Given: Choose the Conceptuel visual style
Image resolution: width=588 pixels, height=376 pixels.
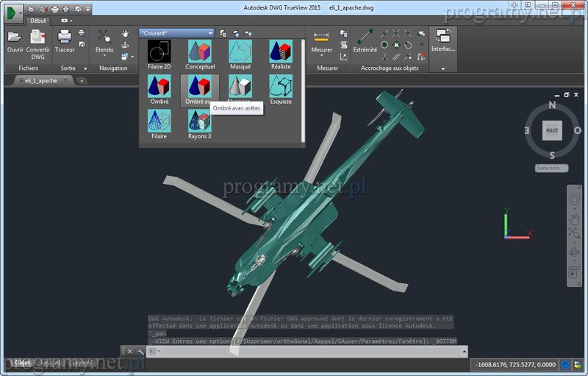Looking at the screenshot, I should pyautogui.click(x=199, y=52).
